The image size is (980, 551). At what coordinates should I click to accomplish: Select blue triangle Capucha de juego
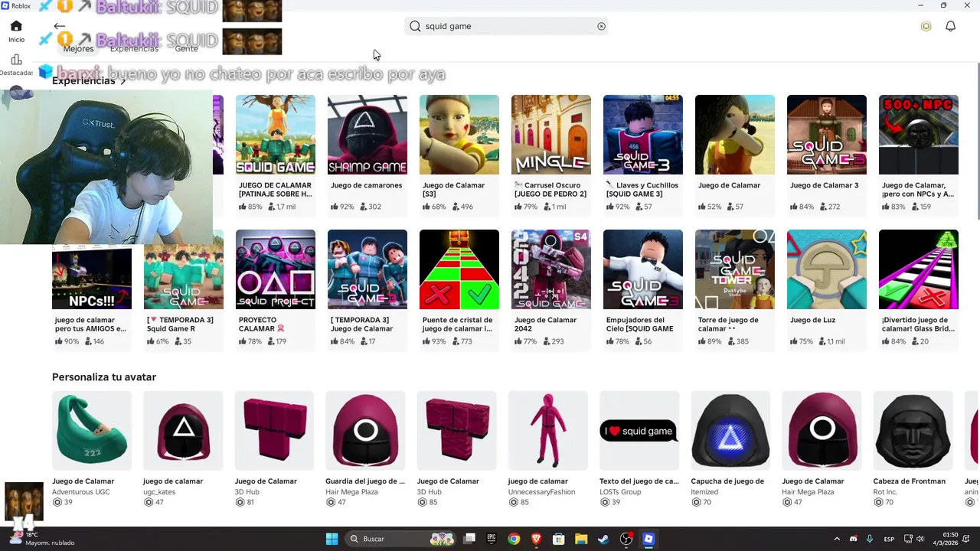[x=730, y=431]
